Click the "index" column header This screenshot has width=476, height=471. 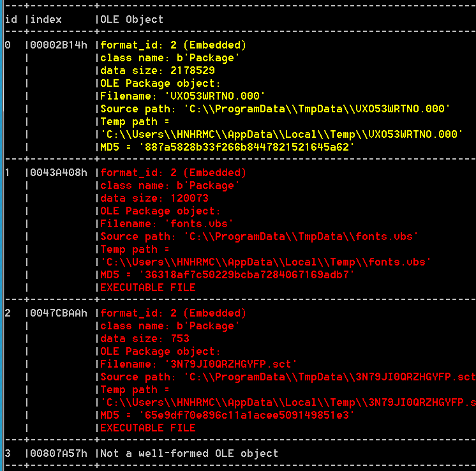(46, 19)
